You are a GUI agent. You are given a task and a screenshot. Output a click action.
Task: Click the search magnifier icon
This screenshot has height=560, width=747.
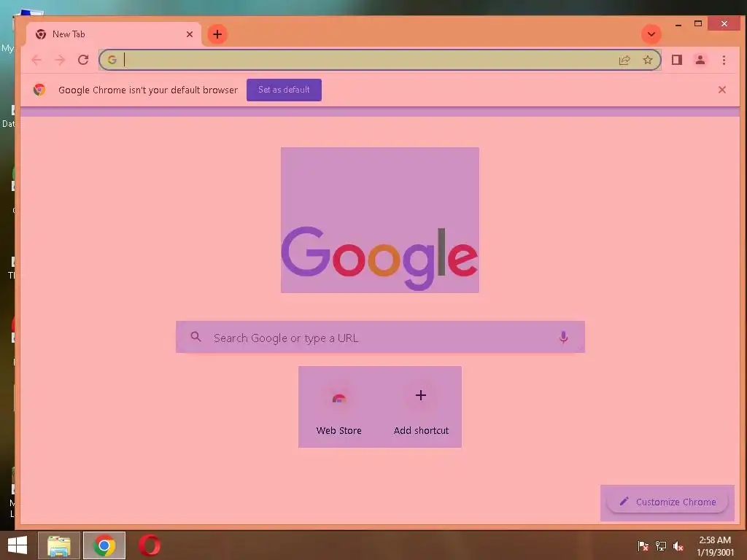(x=196, y=337)
